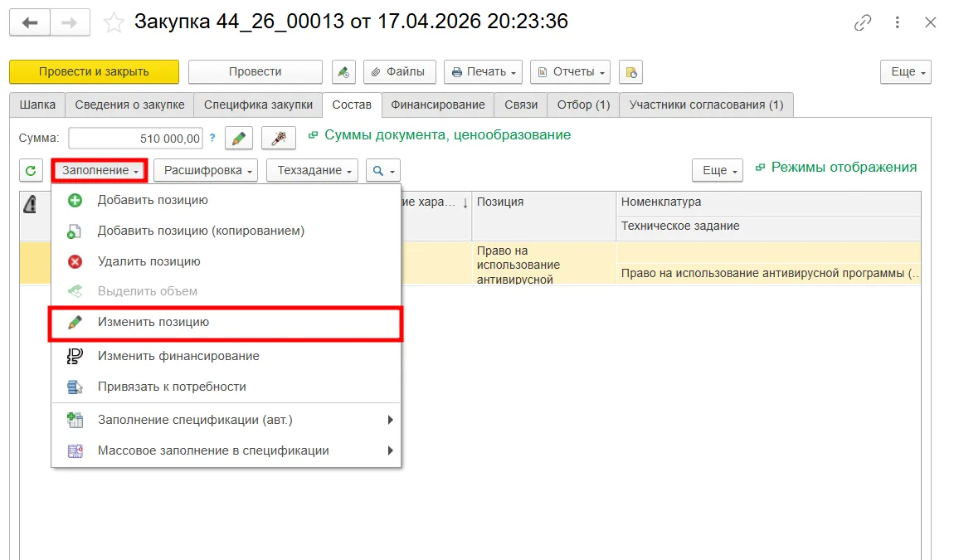Select Изменить финансирование menu item
This screenshot has height=560, width=954.
coord(225,356)
